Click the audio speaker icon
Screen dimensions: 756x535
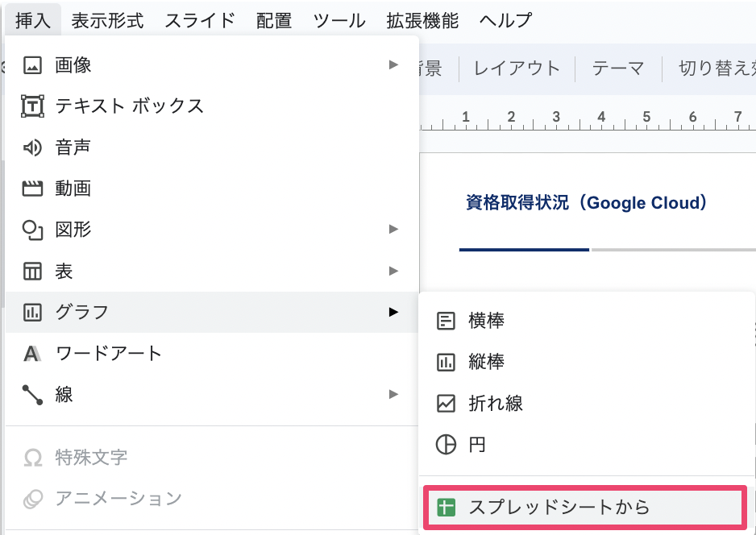point(32,147)
